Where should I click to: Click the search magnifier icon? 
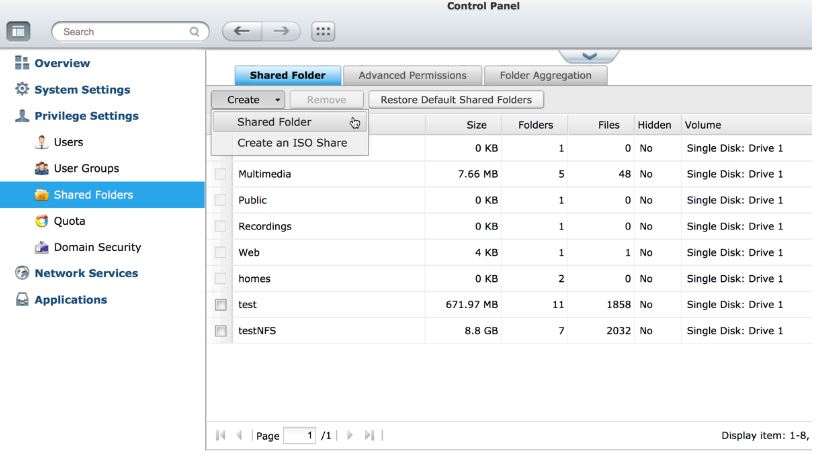pos(194,32)
